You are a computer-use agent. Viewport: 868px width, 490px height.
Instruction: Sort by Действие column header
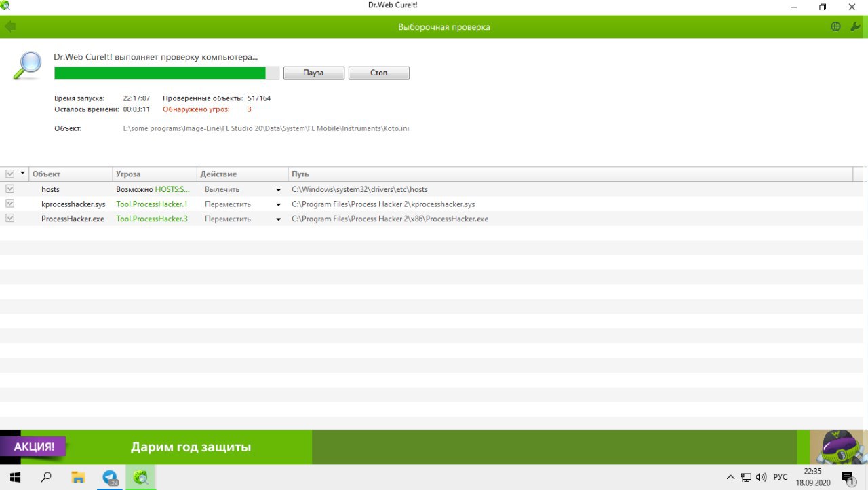point(242,174)
